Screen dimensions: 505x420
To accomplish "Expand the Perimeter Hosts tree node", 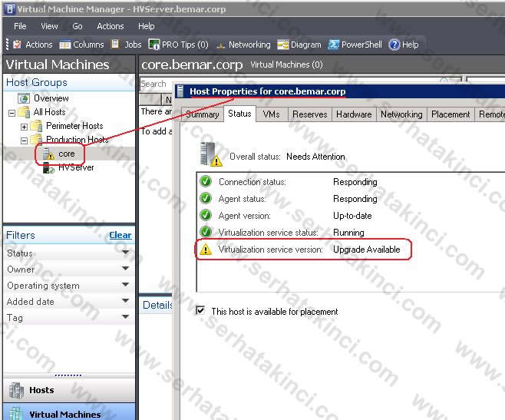I will (24, 127).
